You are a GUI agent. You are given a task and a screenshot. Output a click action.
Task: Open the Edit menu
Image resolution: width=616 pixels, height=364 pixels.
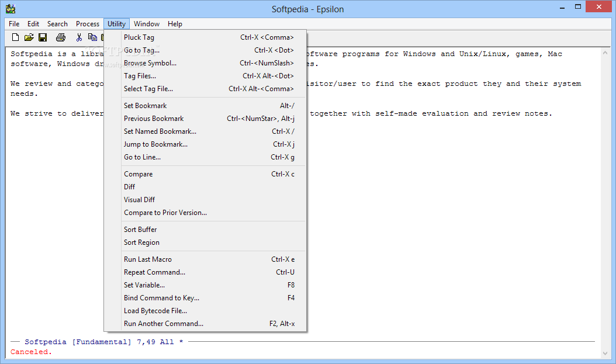tap(33, 24)
